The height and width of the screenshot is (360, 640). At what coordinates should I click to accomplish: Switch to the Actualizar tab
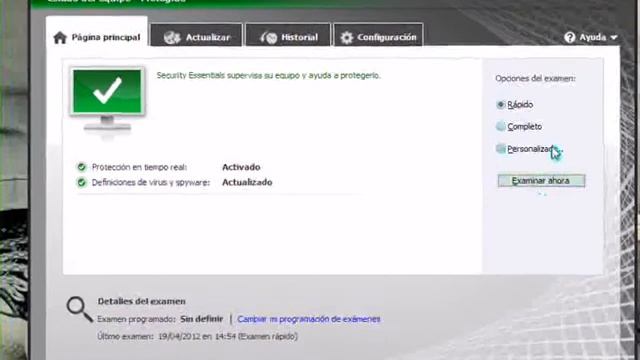click(x=196, y=36)
